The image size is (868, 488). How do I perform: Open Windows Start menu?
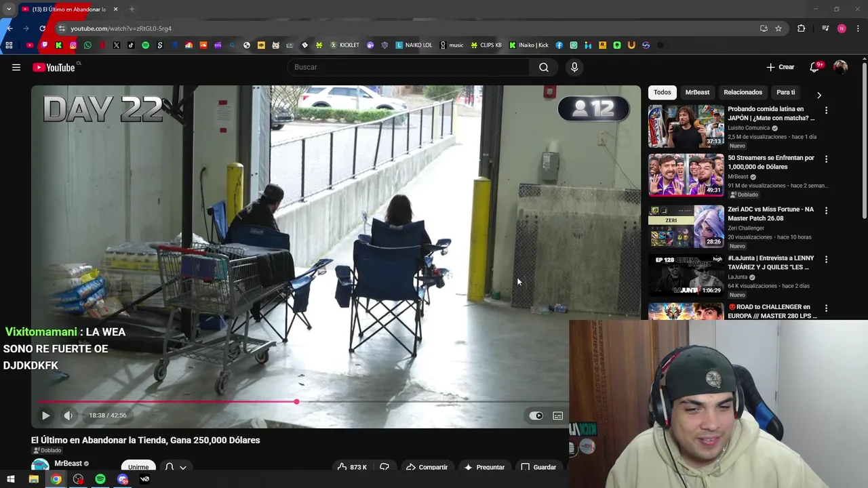(x=11, y=479)
